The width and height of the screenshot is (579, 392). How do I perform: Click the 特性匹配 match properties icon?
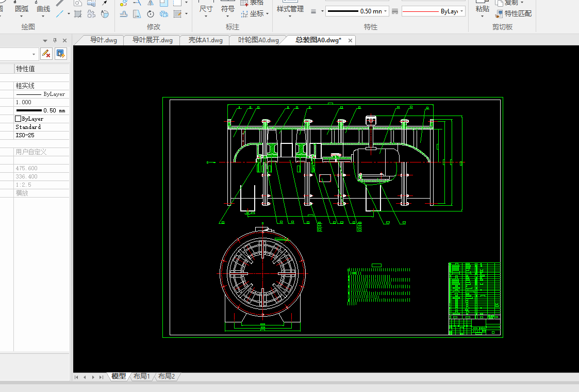(499, 14)
